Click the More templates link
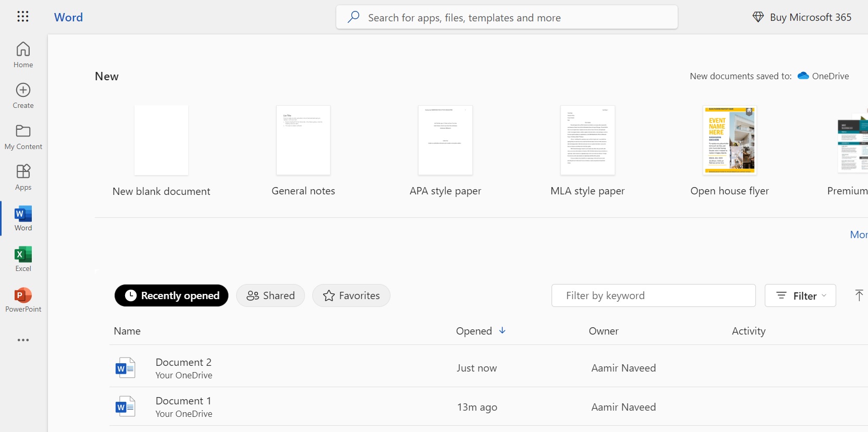 tap(859, 234)
